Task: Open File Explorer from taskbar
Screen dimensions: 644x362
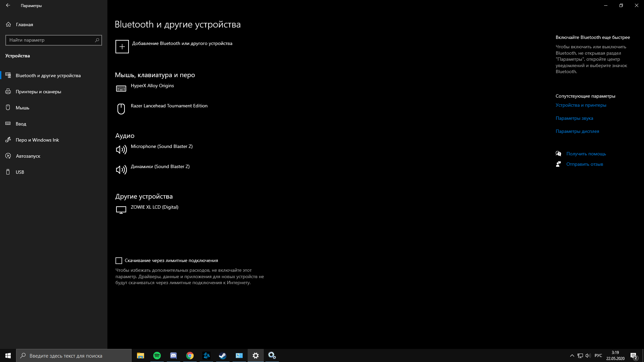Action: coord(141,356)
